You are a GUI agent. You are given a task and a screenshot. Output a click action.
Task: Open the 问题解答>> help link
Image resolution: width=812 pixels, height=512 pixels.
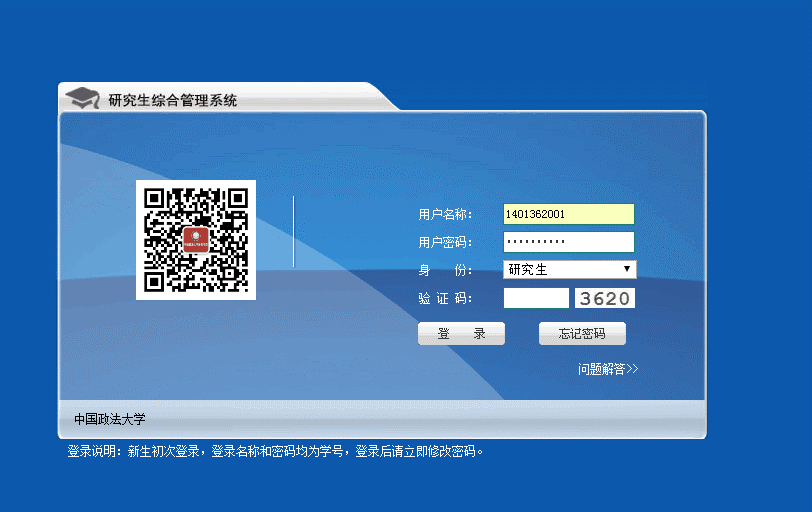[x=608, y=369]
